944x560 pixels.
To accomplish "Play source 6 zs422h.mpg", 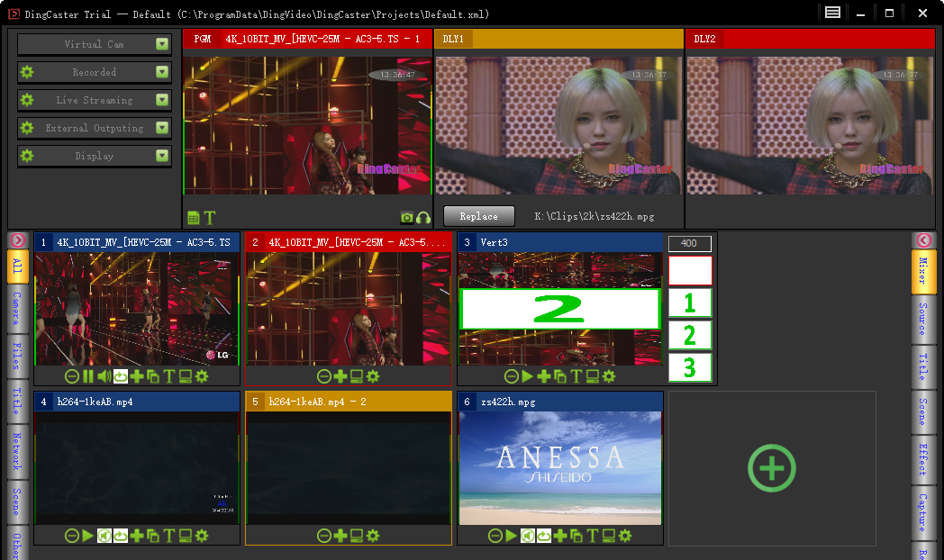I will (511, 536).
